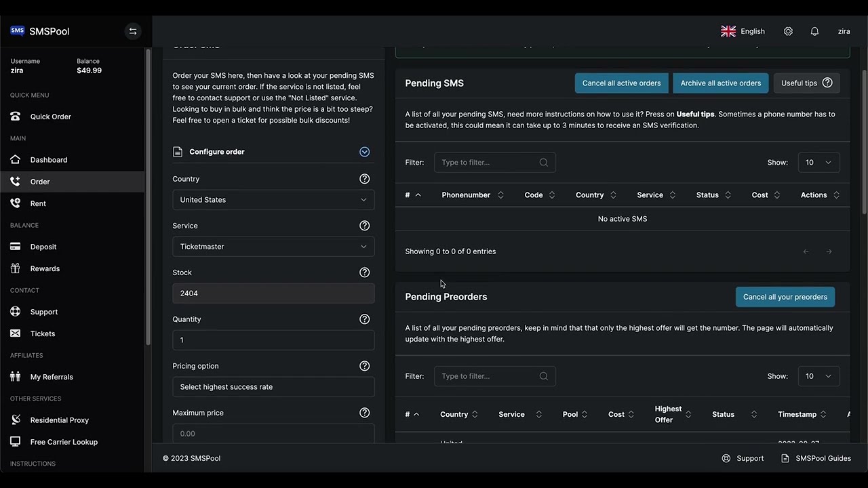
Task: Click the Rent phone icon in sidebar
Action: tap(16, 203)
